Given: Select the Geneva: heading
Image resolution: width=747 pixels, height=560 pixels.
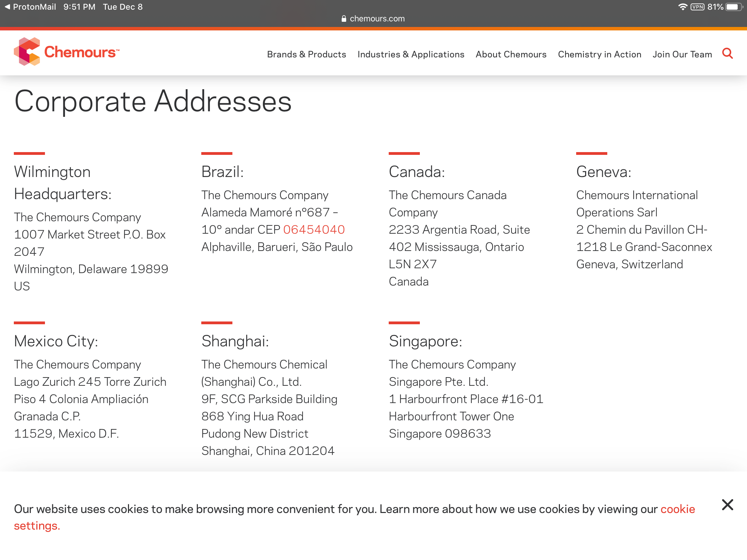Looking at the screenshot, I should pos(604,172).
